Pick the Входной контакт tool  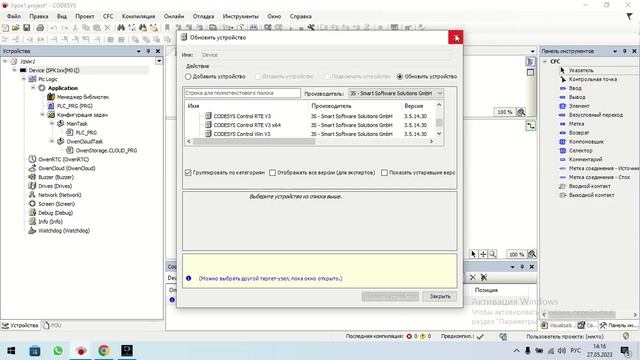click(589, 186)
